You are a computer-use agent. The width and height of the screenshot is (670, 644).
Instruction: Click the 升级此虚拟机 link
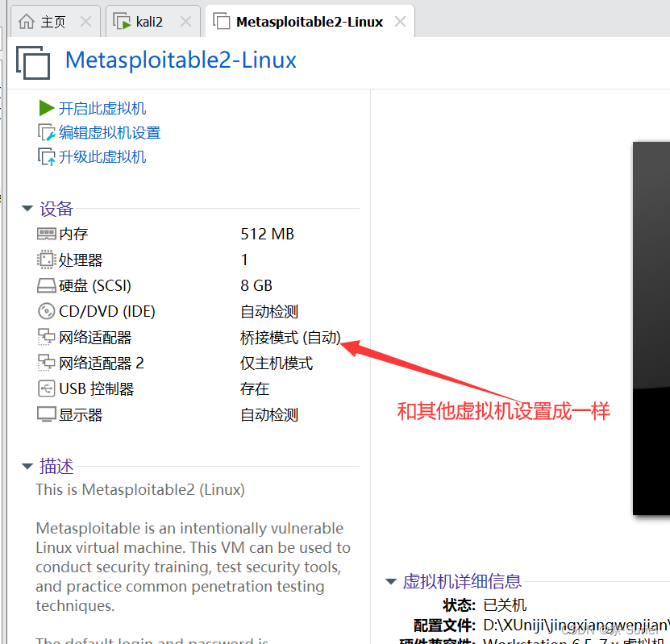102,157
